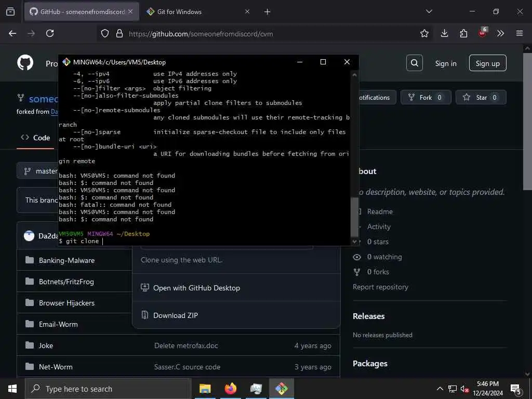Click the Banking-Malware folder icon
532x399 pixels.
(30, 260)
